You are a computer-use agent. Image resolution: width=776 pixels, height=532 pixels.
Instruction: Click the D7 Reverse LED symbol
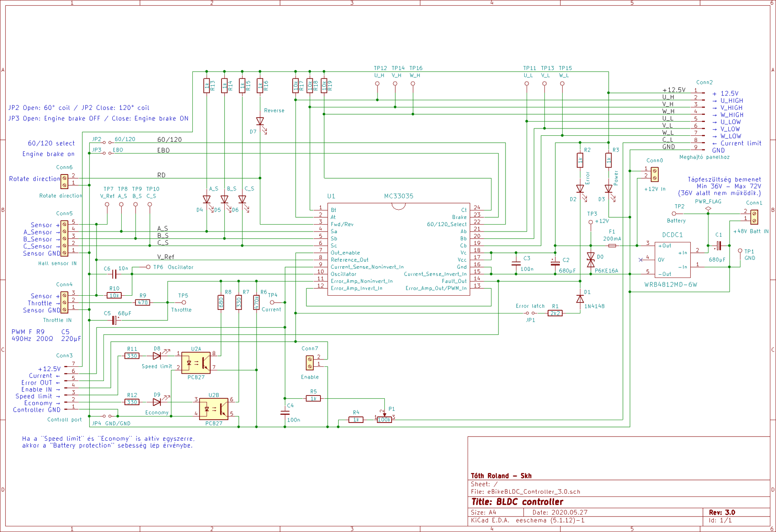tap(260, 121)
